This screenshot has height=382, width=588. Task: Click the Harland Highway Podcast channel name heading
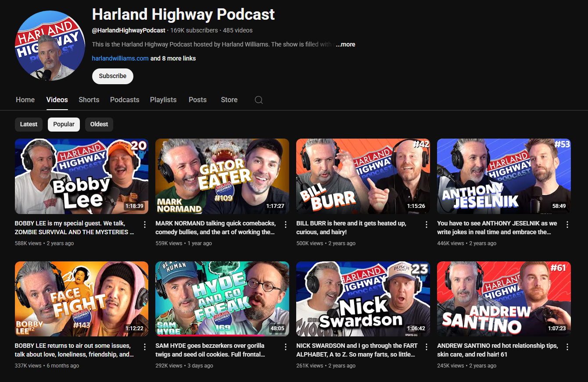pos(183,14)
